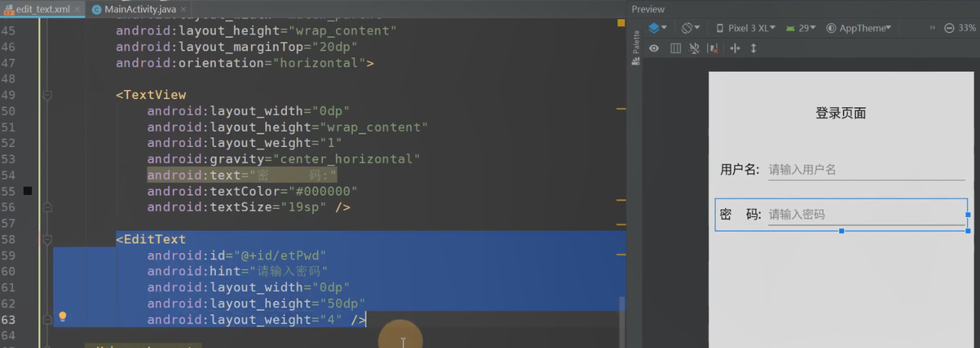The image size is (980, 348).
Task: Collapse the TextView tag fold marker on line 49
Action: pos(47,96)
